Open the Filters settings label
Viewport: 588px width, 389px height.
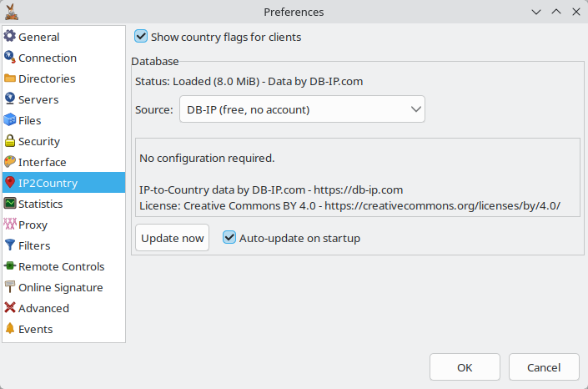pos(34,245)
